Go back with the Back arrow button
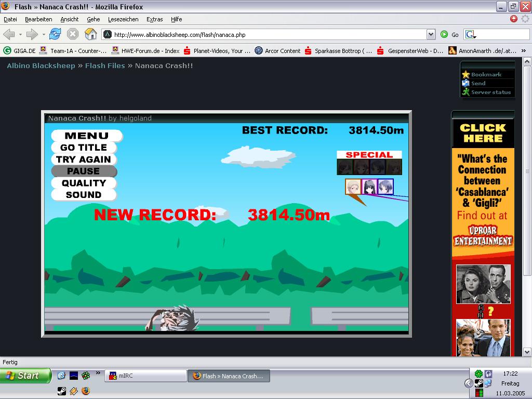532x399 pixels. click(9, 34)
